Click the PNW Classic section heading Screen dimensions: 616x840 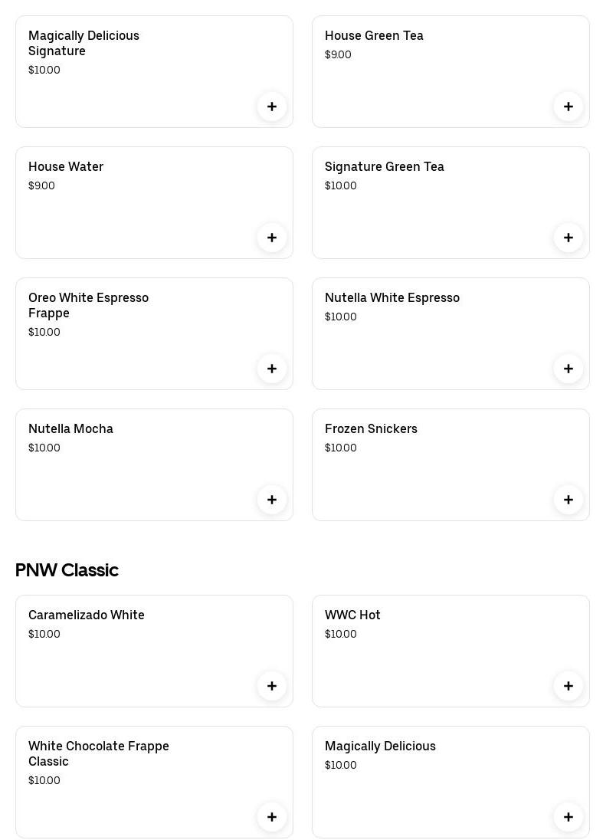(x=67, y=570)
